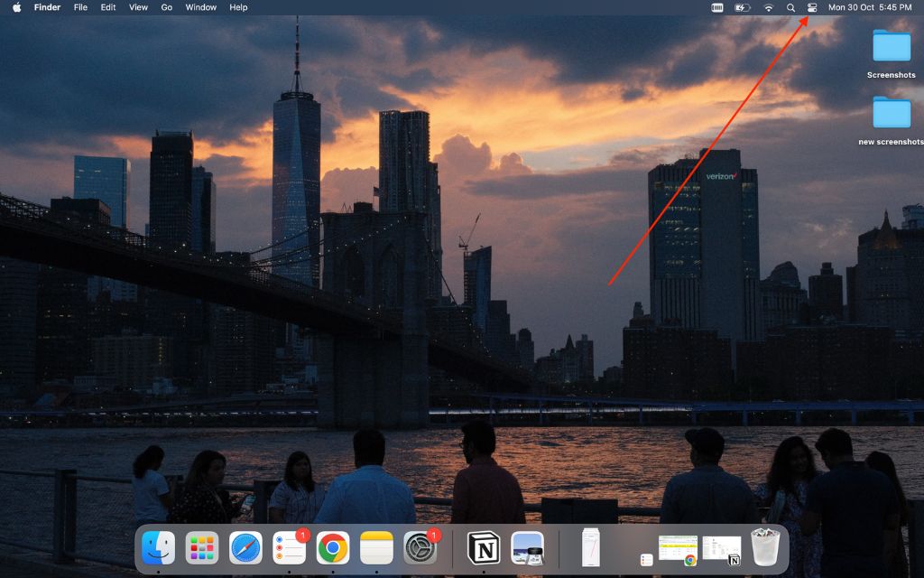Open Notion from the Dock
The height and width of the screenshot is (578, 924).
(484, 547)
